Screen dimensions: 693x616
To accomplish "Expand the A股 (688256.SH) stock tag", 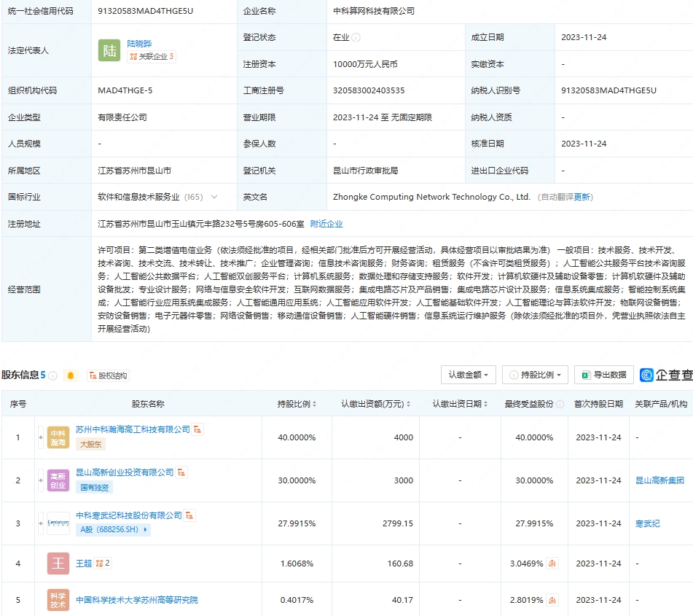I will pos(113,529).
